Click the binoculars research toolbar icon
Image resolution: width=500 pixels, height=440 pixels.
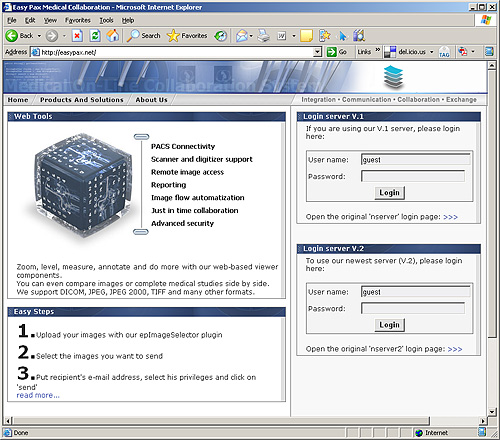(359, 36)
